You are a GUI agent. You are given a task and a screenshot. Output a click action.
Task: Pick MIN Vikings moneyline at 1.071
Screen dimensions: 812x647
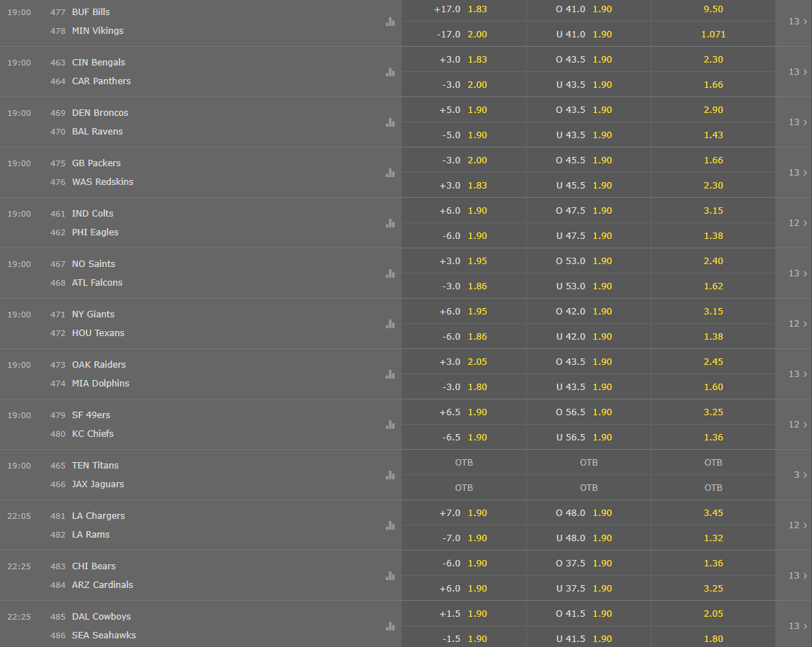coord(713,34)
